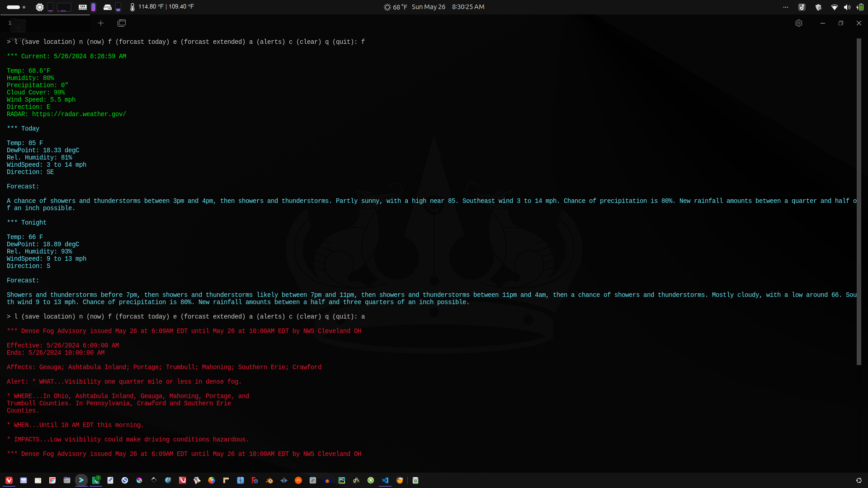The width and height of the screenshot is (868, 488).
Task: Open the battery power status menu
Action: point(860,7)
